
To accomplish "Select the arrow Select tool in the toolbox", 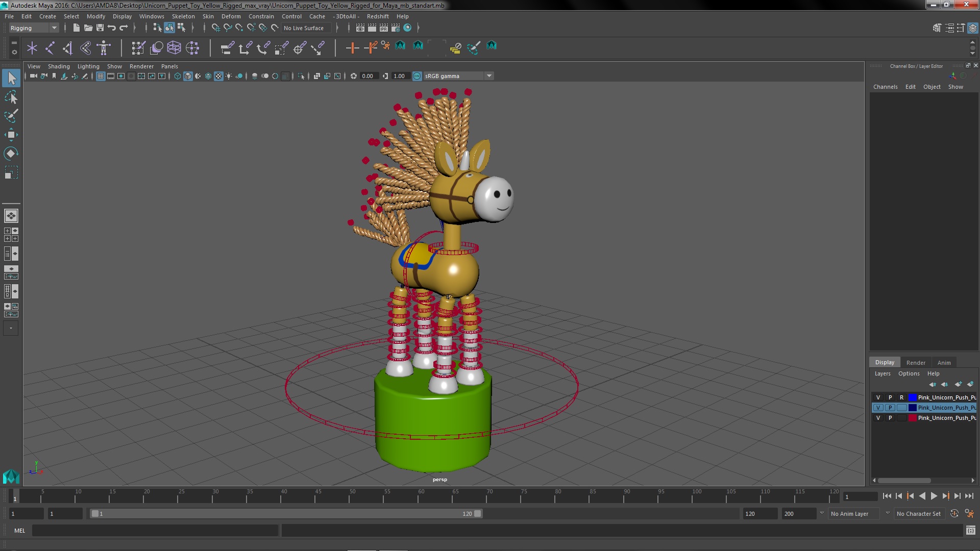I will (11, 78).
